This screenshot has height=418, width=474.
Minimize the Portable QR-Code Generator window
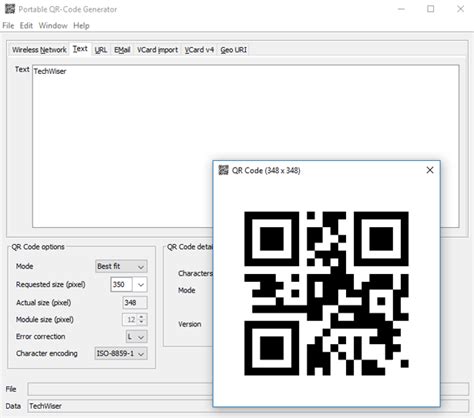click(x=401, y=9)
